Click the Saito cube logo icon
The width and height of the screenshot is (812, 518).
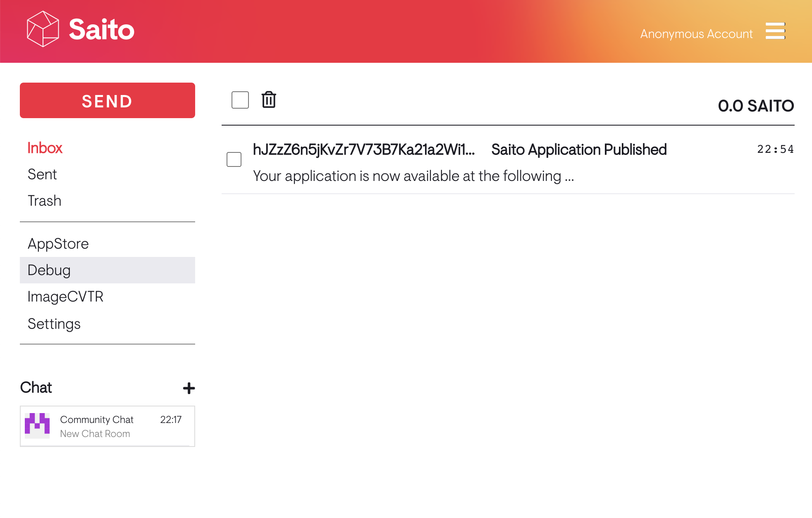pos(43,29)
